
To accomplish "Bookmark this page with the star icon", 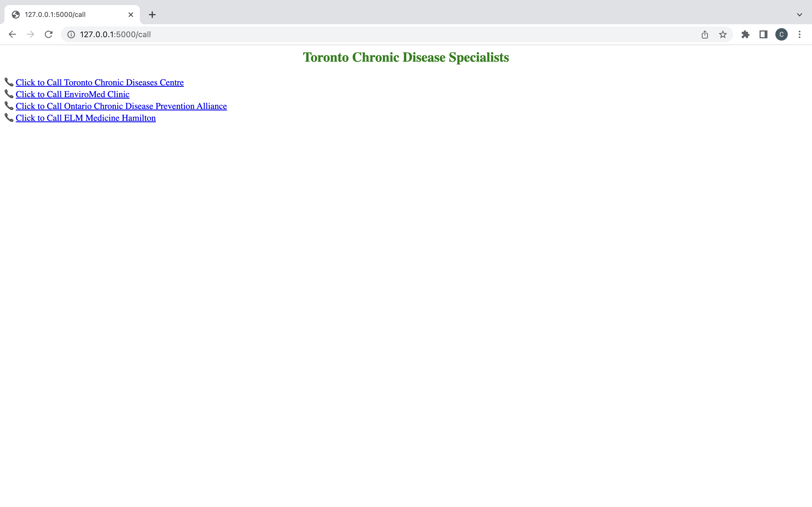I will coord(723,35).
